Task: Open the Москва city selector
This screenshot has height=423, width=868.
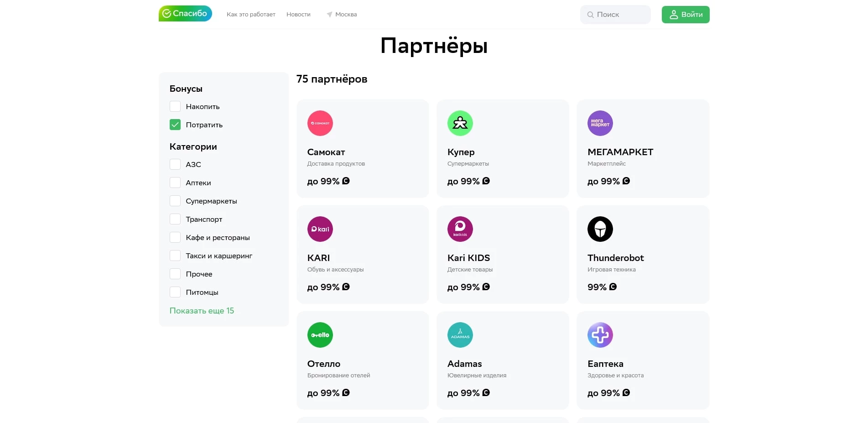Action: tap(341, 14)
